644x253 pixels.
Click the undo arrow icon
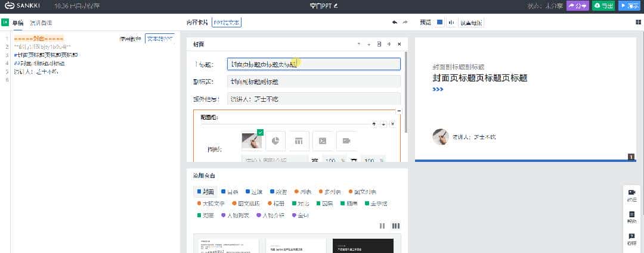coord(395,23)
